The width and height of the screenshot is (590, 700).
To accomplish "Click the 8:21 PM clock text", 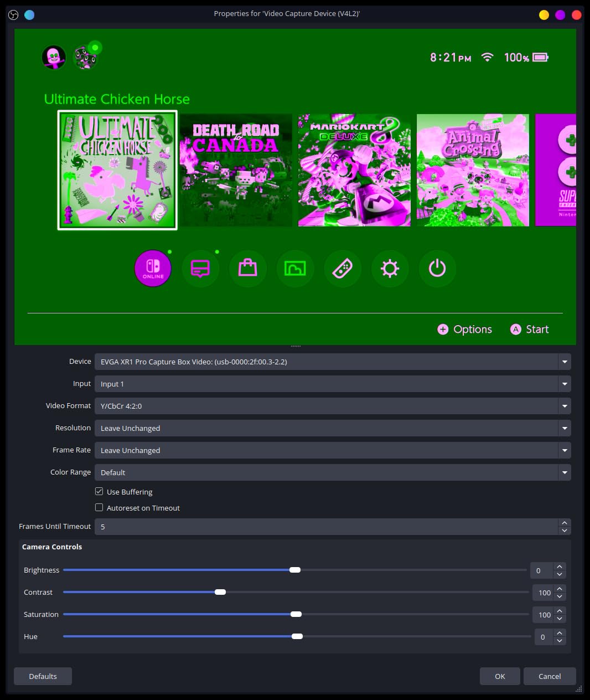I will (451, 57).
